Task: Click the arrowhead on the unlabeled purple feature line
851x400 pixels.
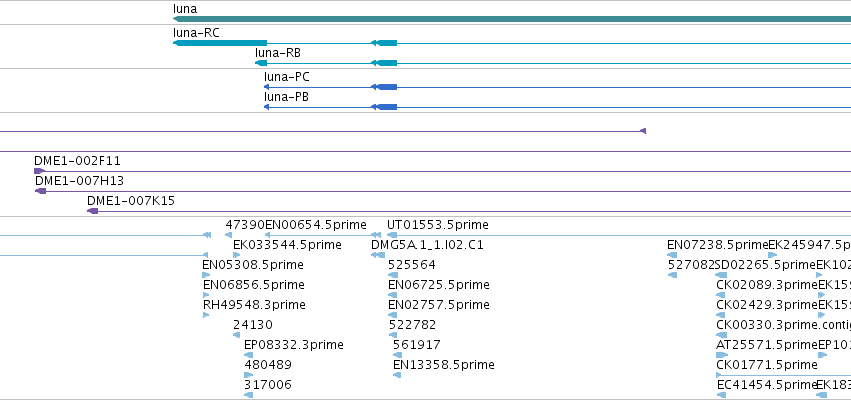Action: pos(643,131)
